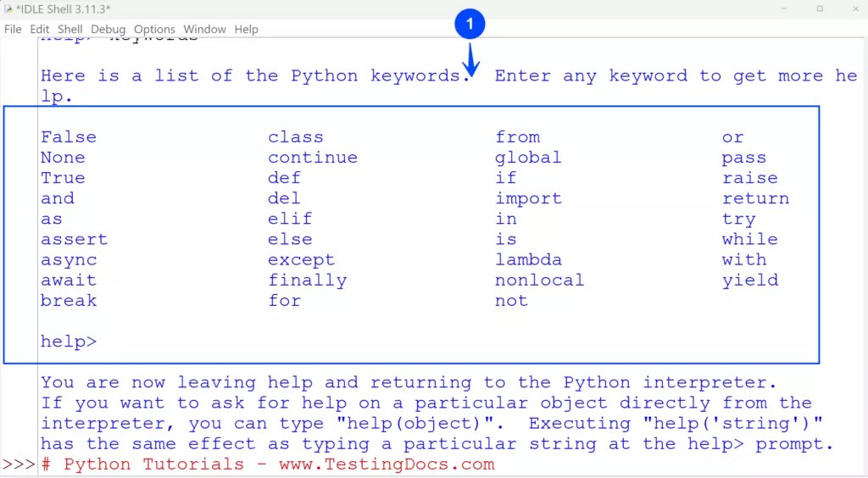Click the keyword 'else'
The height and width of the screenshot is (478, 868).
[290, 240]
